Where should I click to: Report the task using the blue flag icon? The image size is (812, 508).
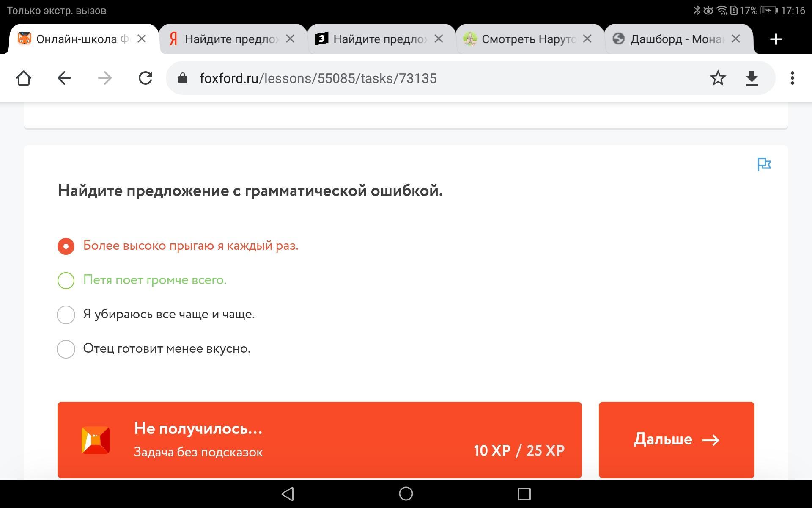(764, 165)
